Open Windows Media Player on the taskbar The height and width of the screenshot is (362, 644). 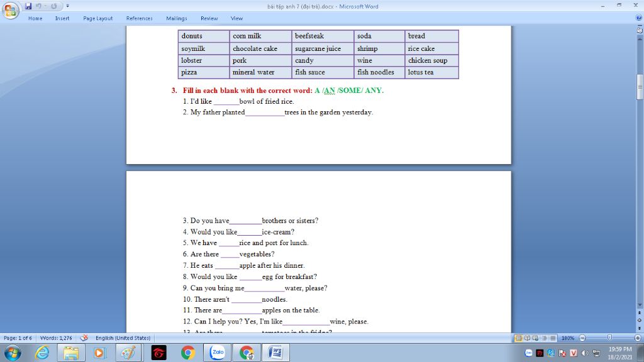(99, 353)
